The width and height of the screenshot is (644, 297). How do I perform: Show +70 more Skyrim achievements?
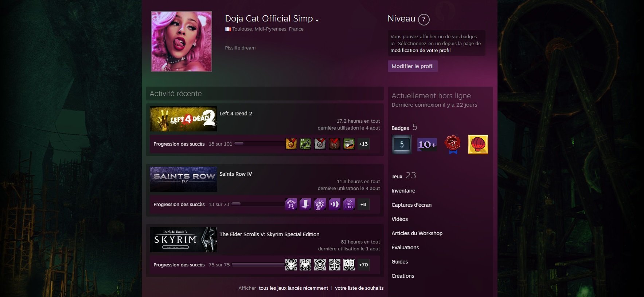click(x=363, y=265)
